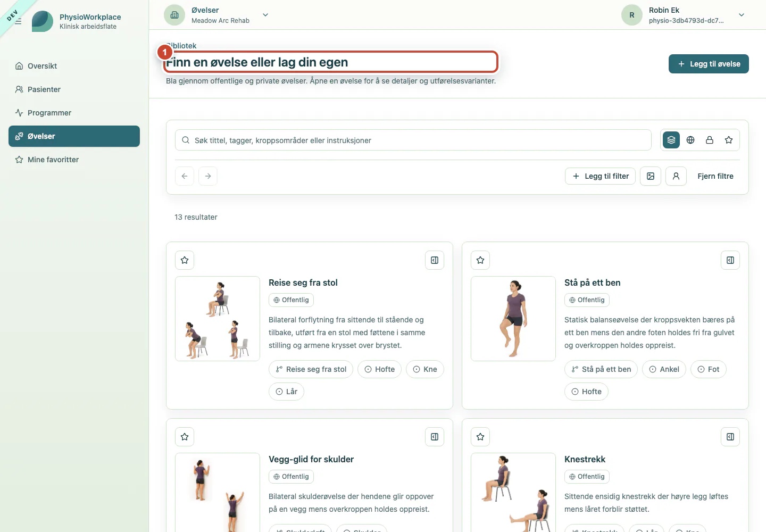Favorite the Stå på ett ben exercise
The width and height of the screenshot is (766, 532).
tap(480, 260)
